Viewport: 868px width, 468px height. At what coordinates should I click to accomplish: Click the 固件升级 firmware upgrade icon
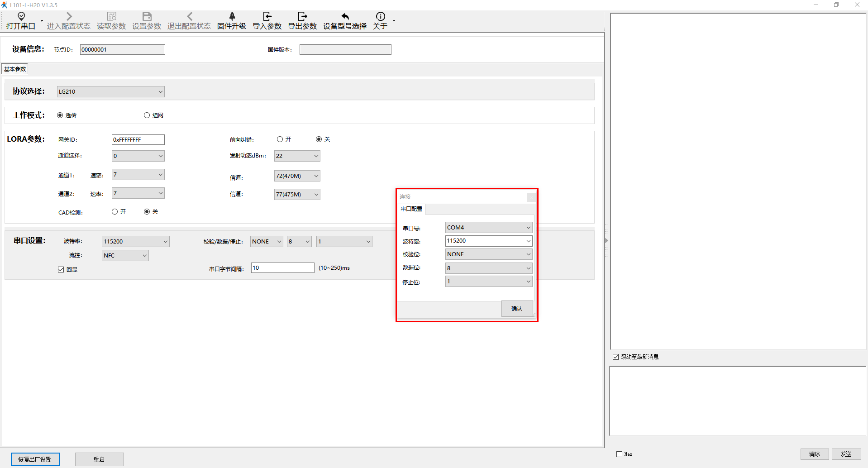coord(232,17)
